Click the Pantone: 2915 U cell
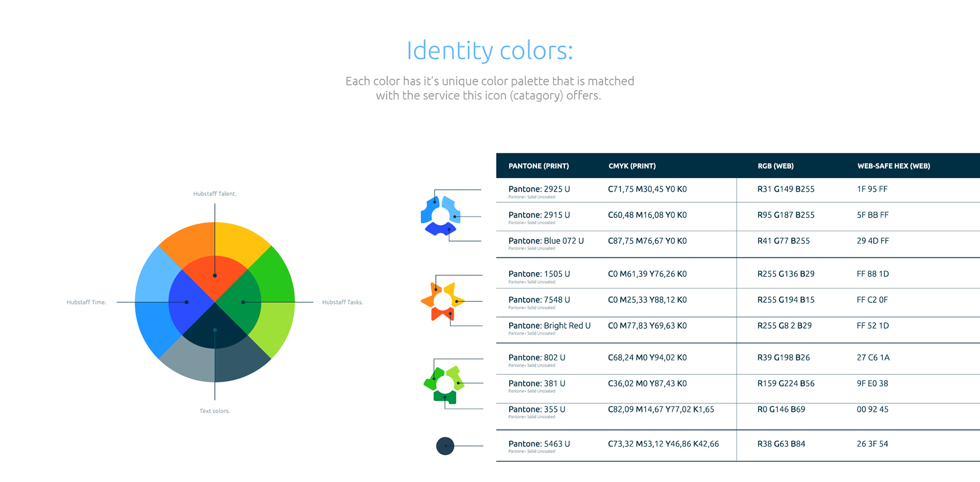Screen dimensions: 980x482 [539, 215]
